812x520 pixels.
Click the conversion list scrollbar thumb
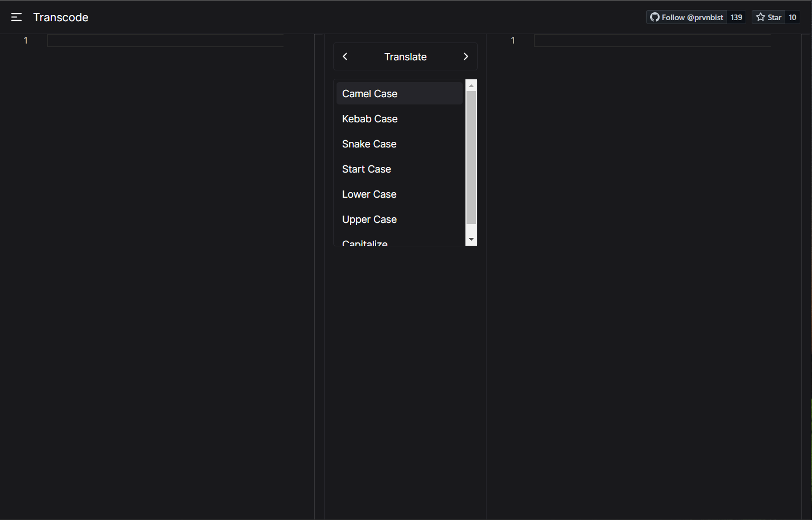click(471, 158)
